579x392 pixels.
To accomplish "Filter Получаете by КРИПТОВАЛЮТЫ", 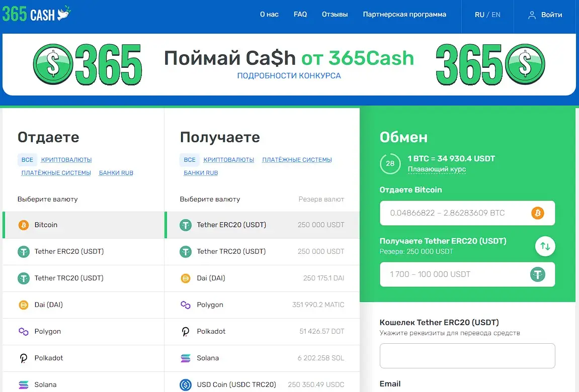I will [228, 160].
